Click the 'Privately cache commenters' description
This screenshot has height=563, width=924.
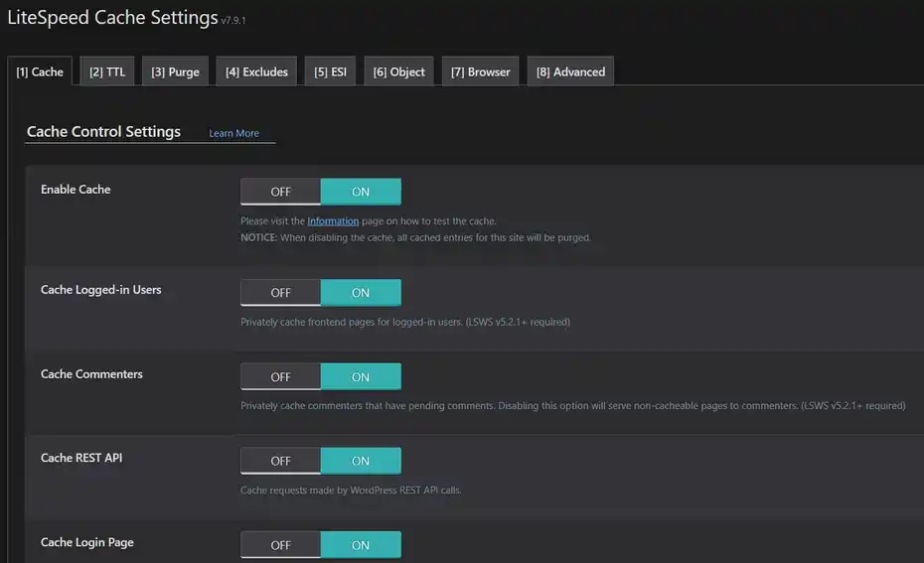pyautogui.click(x=573, y=406)
